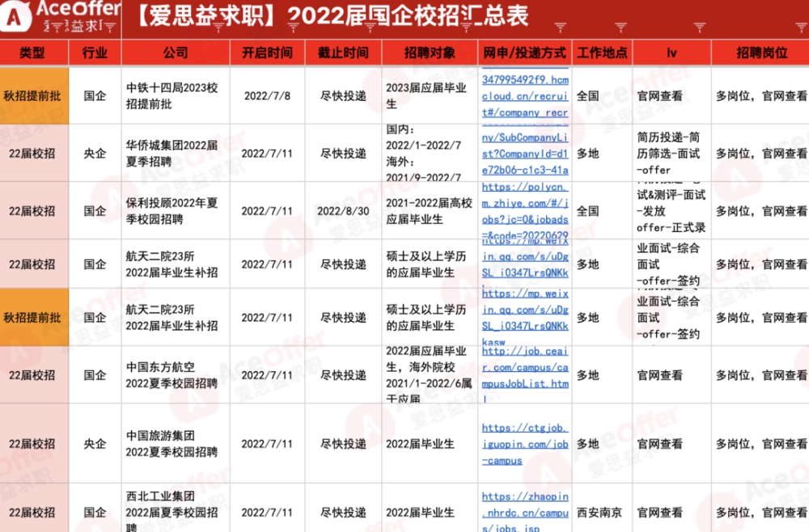Select the 网申/投递方式 column header cell

(x=525, y=53)
